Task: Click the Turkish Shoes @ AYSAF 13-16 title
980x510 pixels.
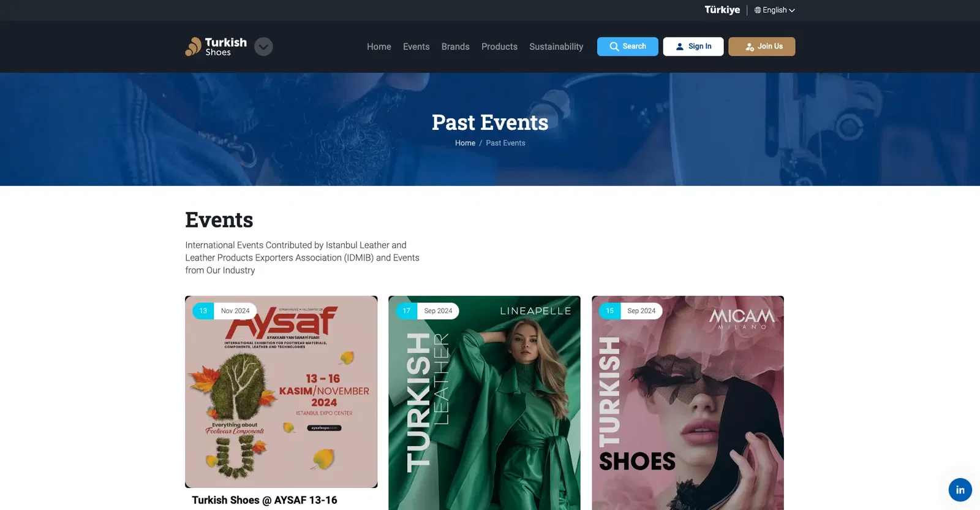Action: [x=265, y=500]
